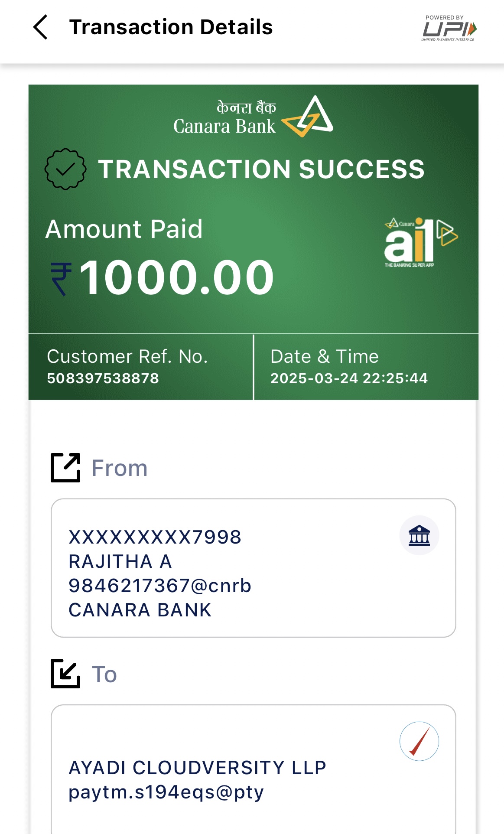
Task: Click masked account number XXXXXXXXX7998
Action: (155, 538)
